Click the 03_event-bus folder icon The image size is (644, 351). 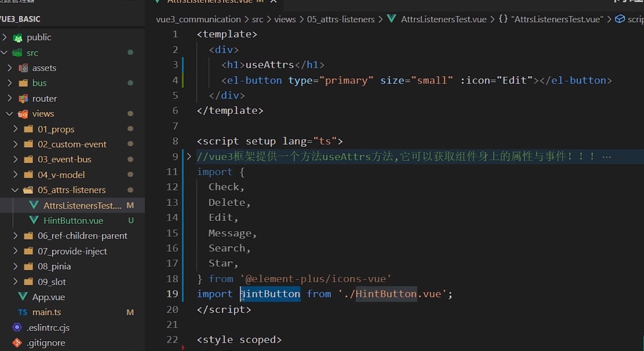(x=29, y=159)
